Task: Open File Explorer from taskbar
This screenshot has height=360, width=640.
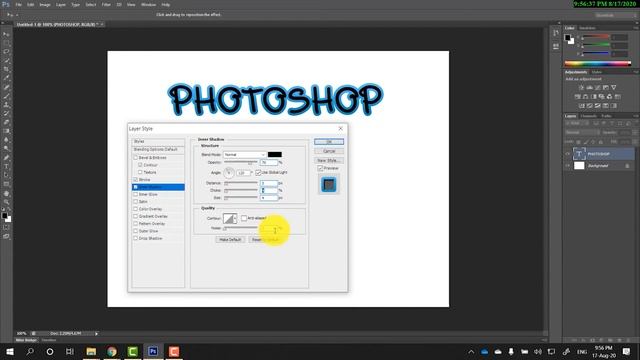Action: (91, 351)
